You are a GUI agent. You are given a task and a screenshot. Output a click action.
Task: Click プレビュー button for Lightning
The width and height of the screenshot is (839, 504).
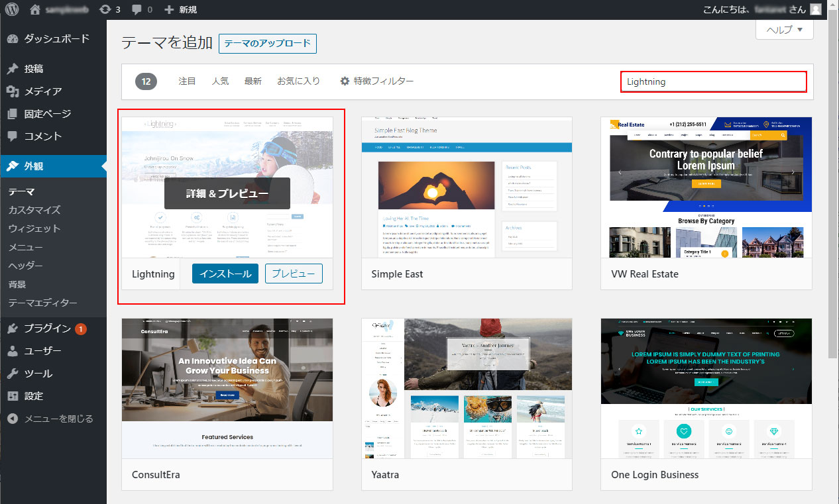pos(294,274)
